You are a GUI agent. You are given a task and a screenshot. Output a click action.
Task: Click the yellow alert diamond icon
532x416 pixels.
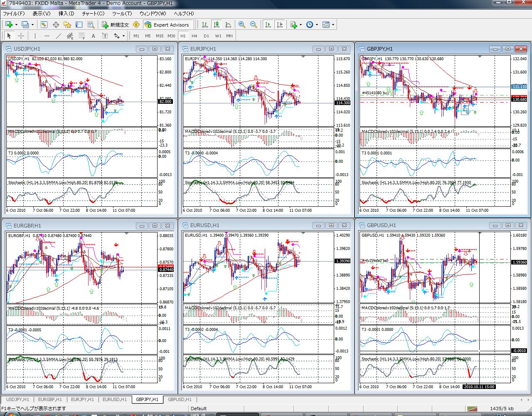[x=136, y=24]
